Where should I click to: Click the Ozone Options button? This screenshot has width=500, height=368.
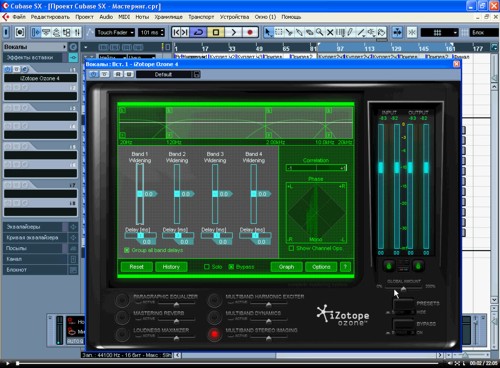click(321, 267)
